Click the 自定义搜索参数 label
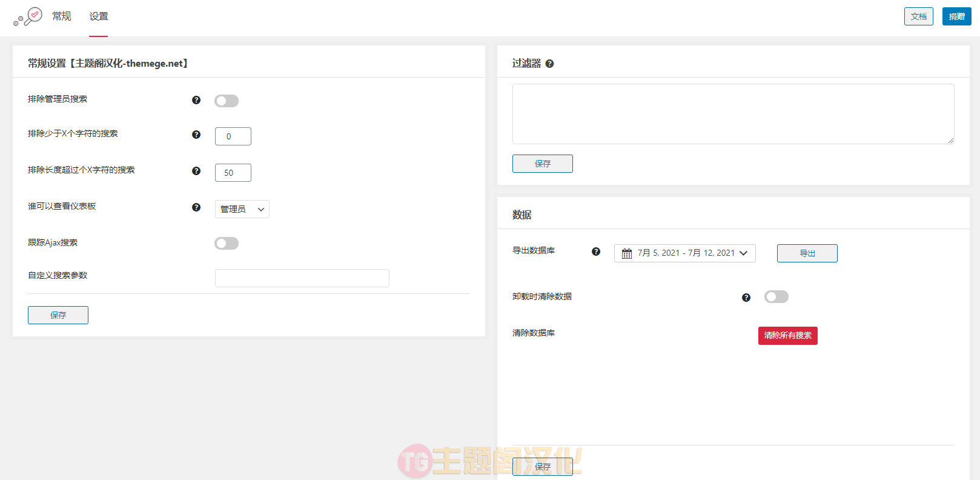 [58, 275]
